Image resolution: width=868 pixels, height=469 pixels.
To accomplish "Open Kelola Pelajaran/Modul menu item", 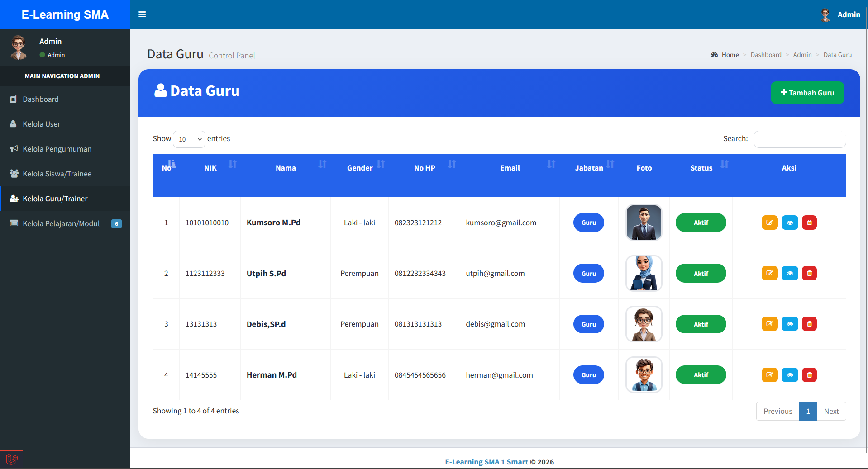I will coord(65,223).
